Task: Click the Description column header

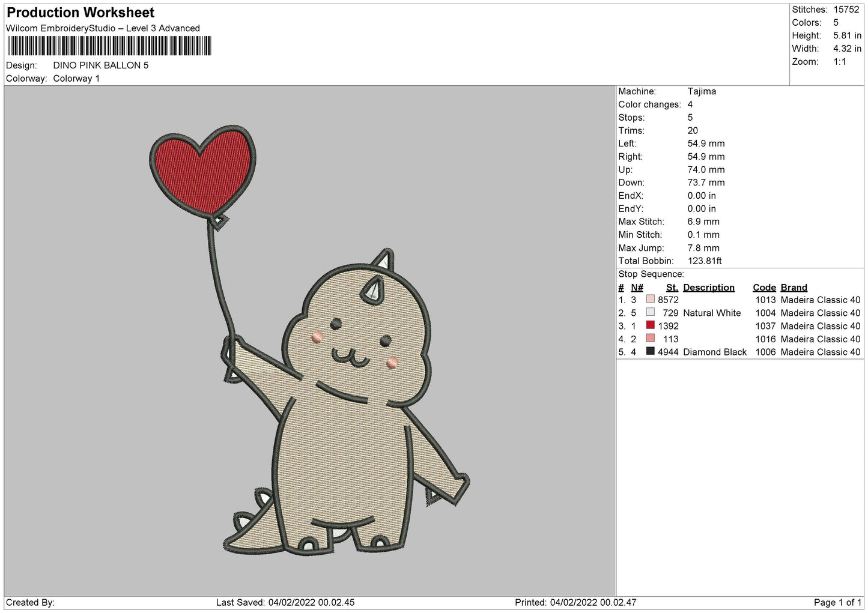Action: click(x=708, y=288)
